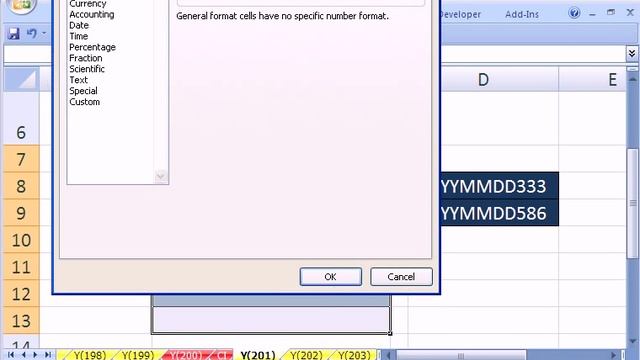Screen dimensions: 640x360
Task: Select row 7 header
Action: pos(22,159)
